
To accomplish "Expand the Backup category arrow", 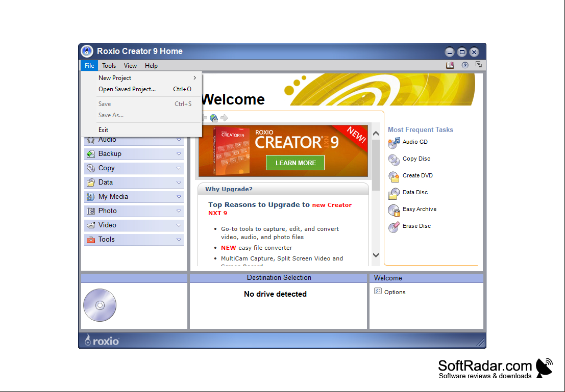I will [x=179, y=154].
